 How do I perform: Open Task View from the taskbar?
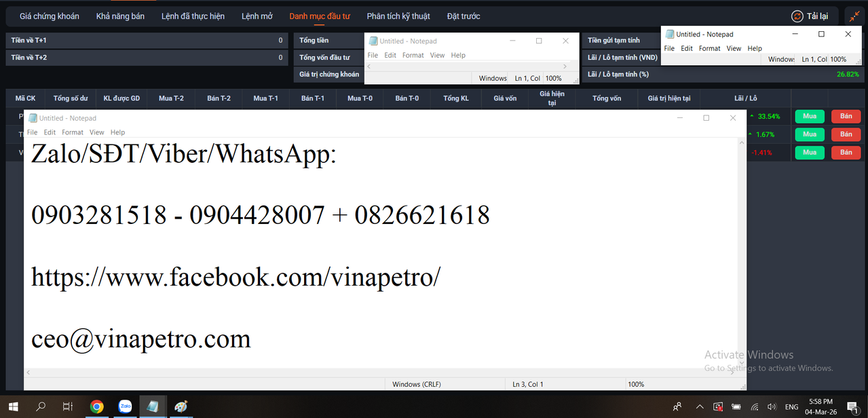coord(68,406)
